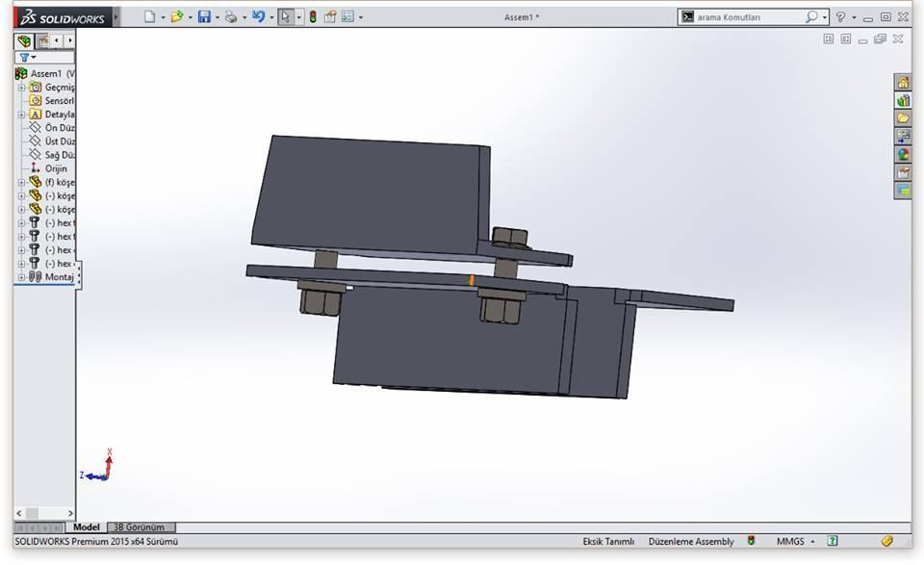Viewport: 924px width, 565px height.
Task: Open SOLIDWORKS Resources home icon
Action: pyautogui.click(x=903, y=82)
